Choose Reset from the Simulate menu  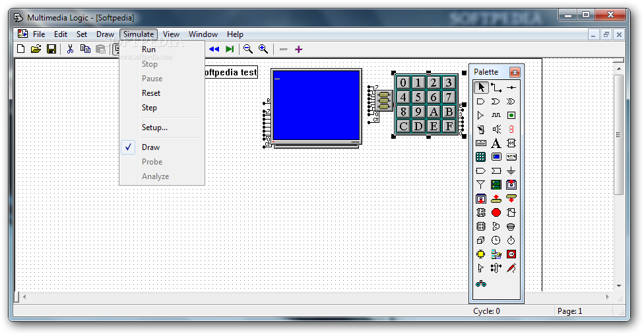tap(162, 93)
